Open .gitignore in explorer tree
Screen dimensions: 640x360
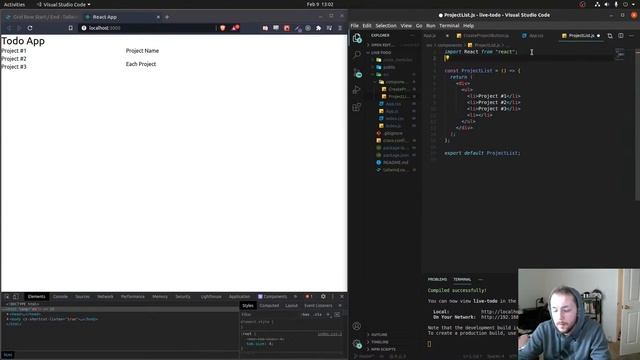(x=393, y=133)
